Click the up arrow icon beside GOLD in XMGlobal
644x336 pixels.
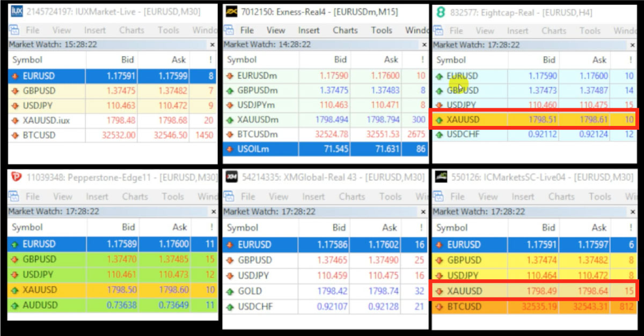tap(231, 291)
